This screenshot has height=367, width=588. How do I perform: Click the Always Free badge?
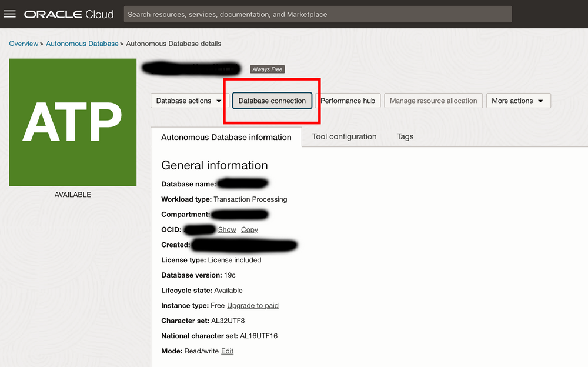(x=268, y=69)
